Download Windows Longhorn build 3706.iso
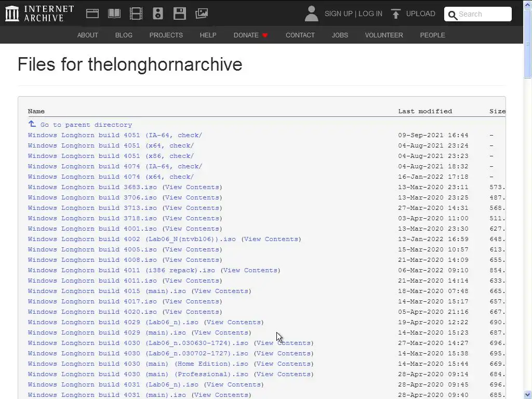 pyautogui.click(x=92, y=197)
